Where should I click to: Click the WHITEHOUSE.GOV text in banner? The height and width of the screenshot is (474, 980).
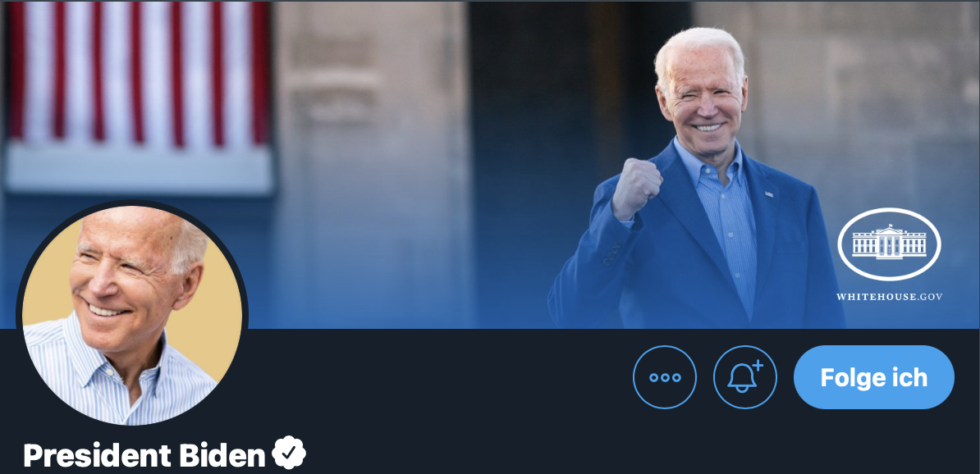(890, 297)
